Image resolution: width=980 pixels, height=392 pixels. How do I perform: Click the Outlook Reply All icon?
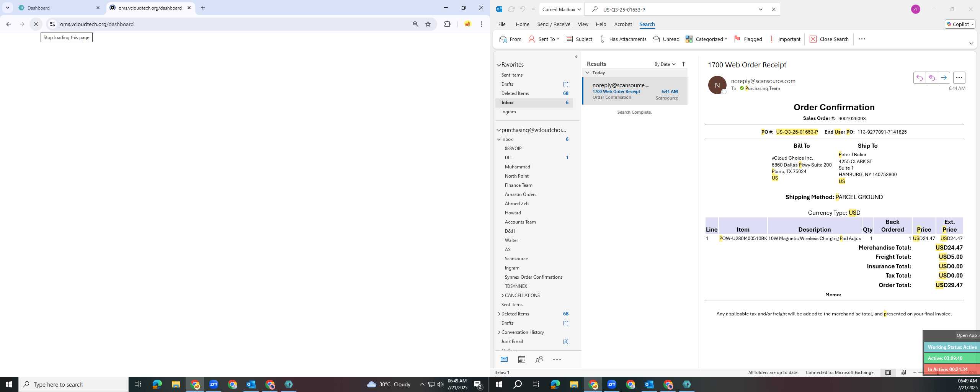click(932, 78)
